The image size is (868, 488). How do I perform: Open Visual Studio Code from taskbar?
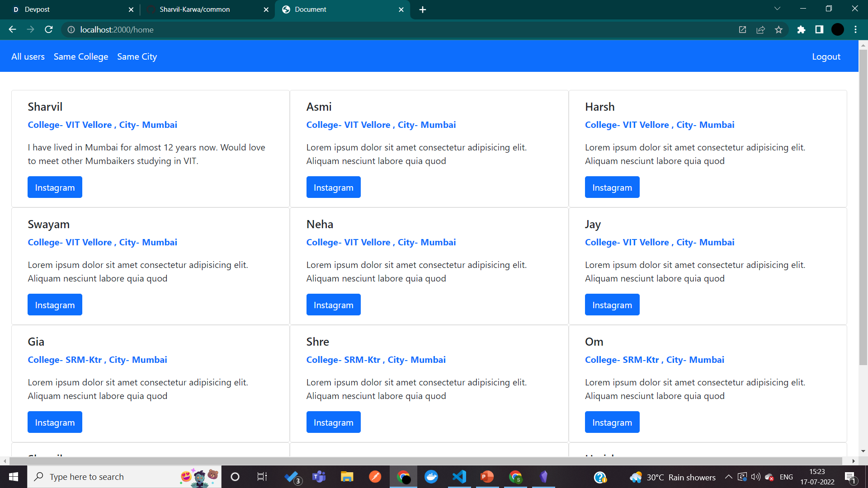tap(459, 477)
